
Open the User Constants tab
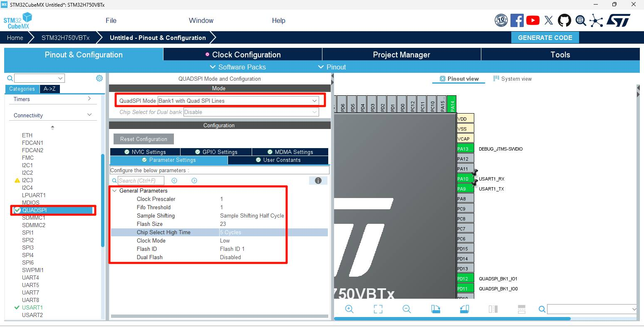point(278,160)
